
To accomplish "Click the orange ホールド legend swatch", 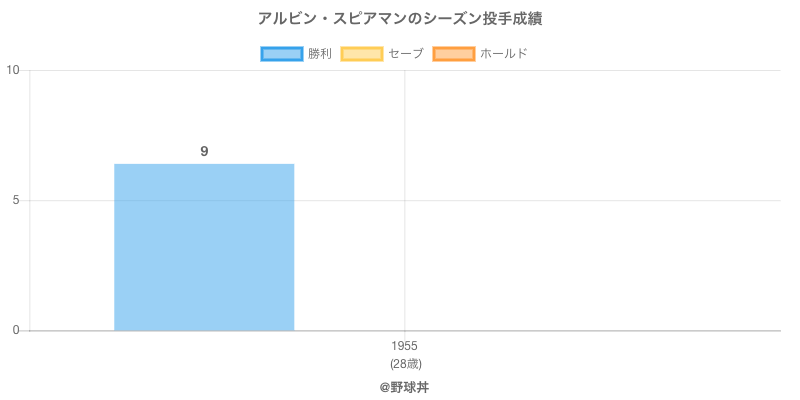I will tap(453, 54).
